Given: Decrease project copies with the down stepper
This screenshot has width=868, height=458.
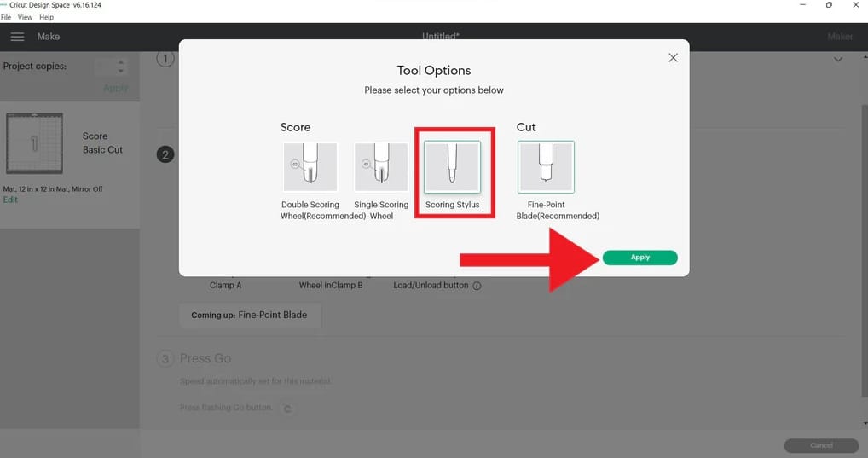Looking at the screenshot, I should tap(121, 71).
